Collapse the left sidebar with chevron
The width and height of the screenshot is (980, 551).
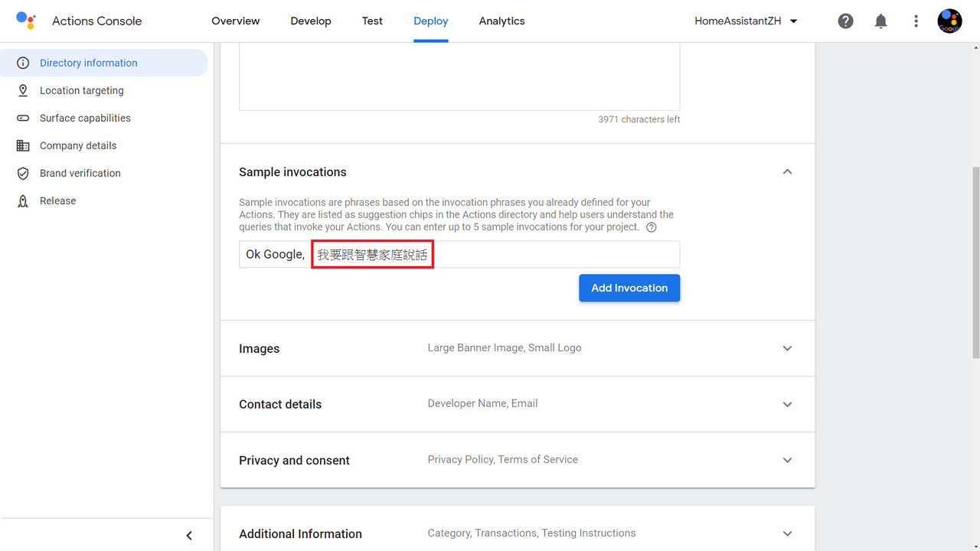[x=189, y=536]
